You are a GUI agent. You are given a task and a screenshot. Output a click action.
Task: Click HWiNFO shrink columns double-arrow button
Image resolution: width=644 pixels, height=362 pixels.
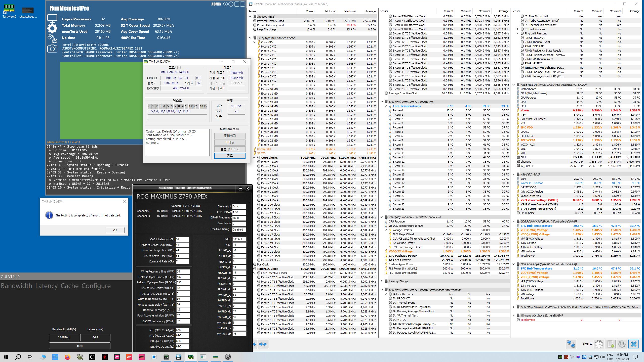pyautogui.click(x=263, y=344)
